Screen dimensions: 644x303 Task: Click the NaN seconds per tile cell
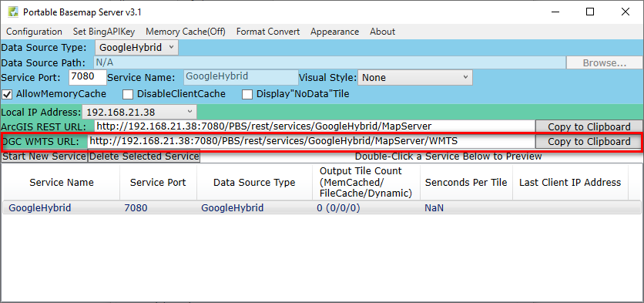tap(434, 208)
